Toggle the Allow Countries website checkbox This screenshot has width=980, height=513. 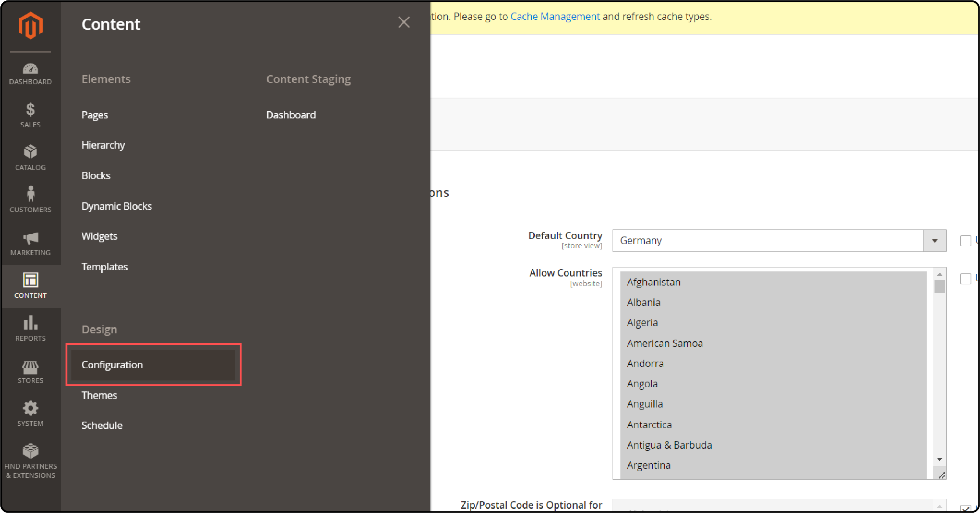[x=966, y=279]
